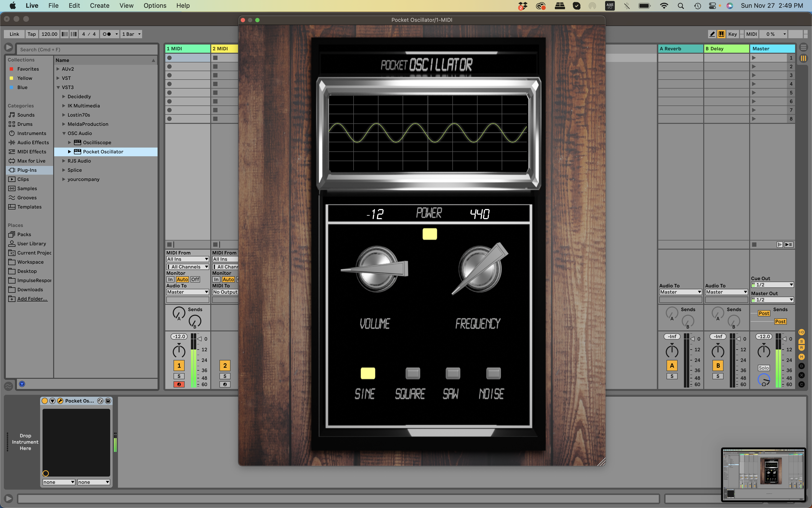Collapse the VST3 folder
Viewport: 812px width, 508px height.
pyautogui.click(x=58, y=87)
